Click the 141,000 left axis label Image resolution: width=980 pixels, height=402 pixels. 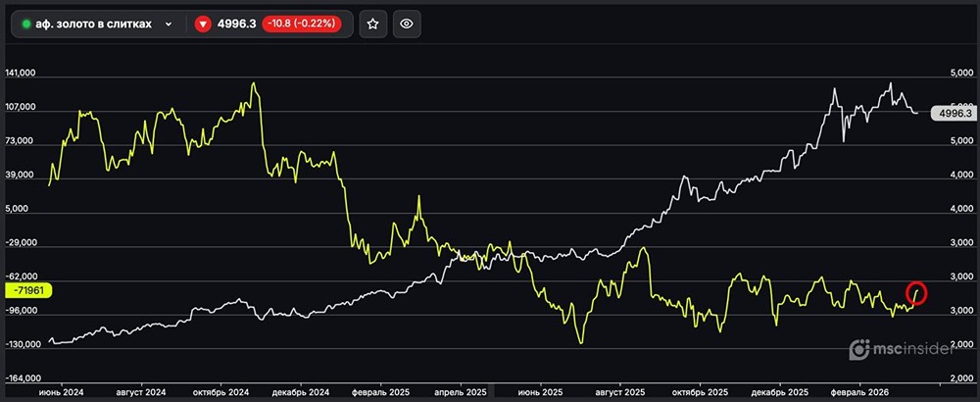[21, 74]
